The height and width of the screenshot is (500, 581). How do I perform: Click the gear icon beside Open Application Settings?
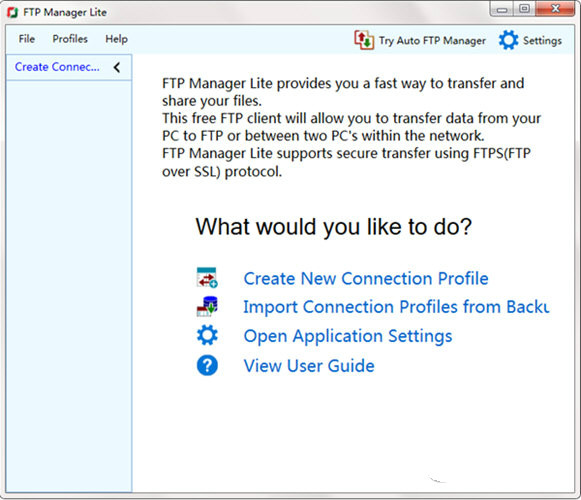point(207,335)
